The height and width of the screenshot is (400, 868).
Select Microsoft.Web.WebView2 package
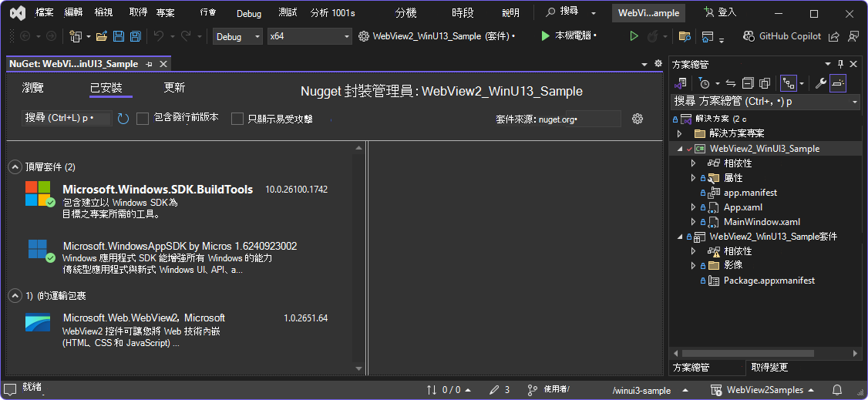click(x=180, y=331)
